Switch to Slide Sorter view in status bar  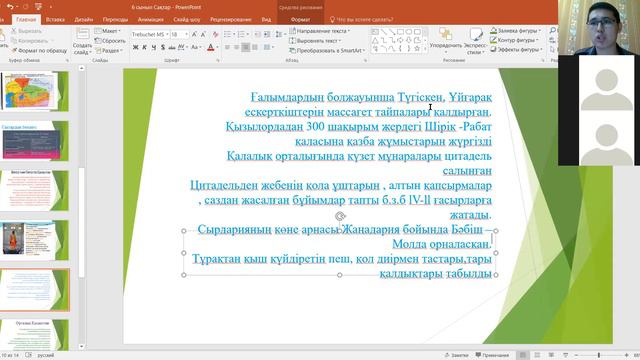point(537,355)
